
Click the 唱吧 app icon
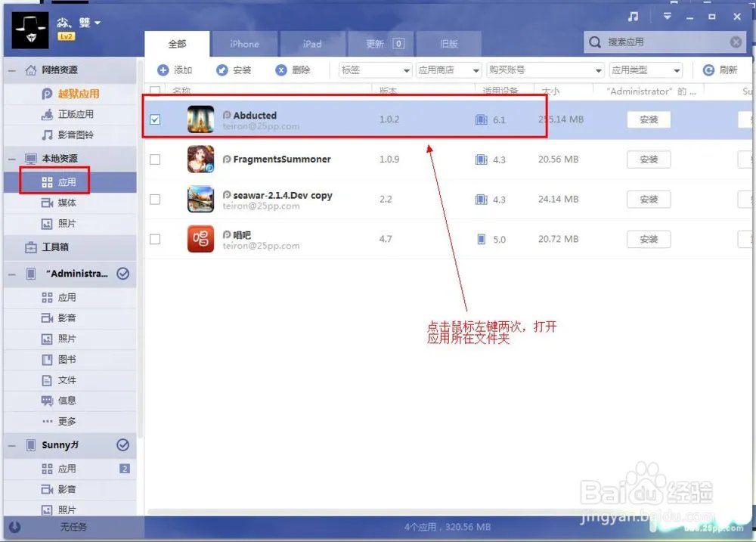(x=200, y=239)
